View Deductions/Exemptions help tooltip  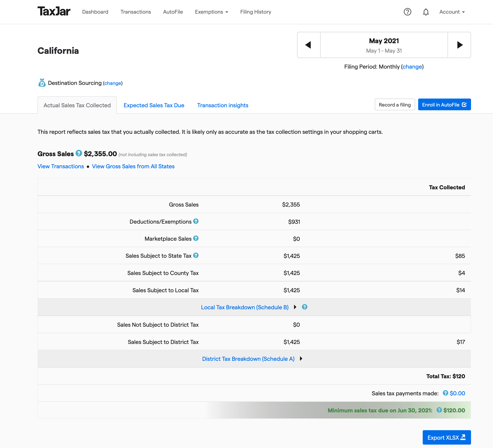click(x=196, y=221)
